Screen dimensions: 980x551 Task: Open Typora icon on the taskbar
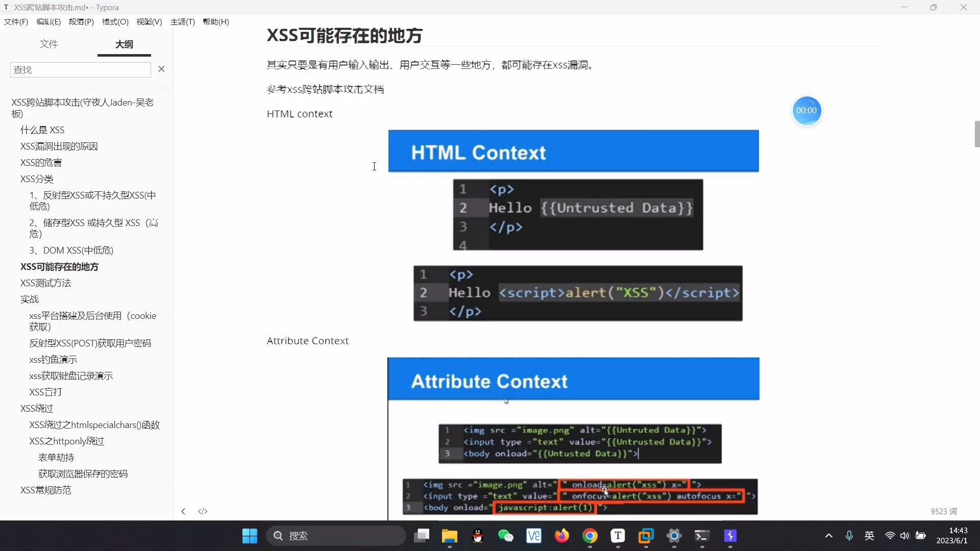tap(618, 536)
